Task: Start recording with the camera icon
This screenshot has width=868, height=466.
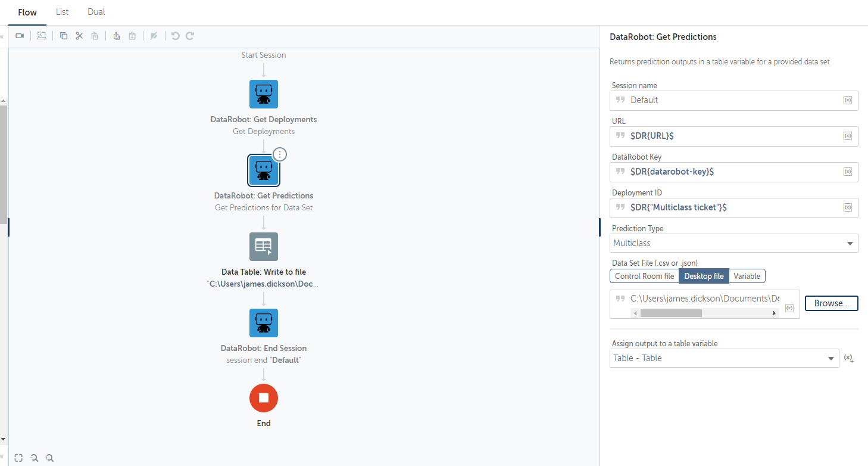Action: pos(20,36)
